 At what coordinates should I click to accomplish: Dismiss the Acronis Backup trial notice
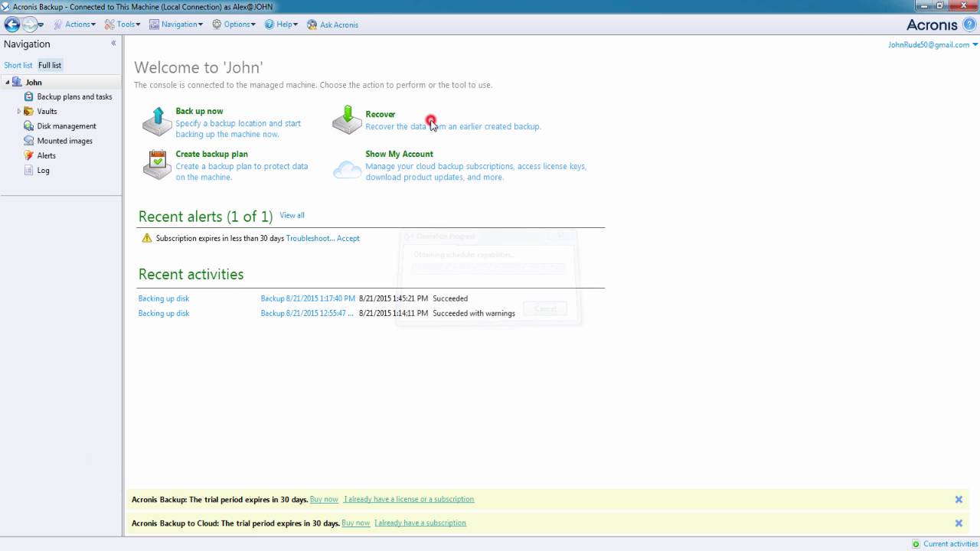point(959,499)
